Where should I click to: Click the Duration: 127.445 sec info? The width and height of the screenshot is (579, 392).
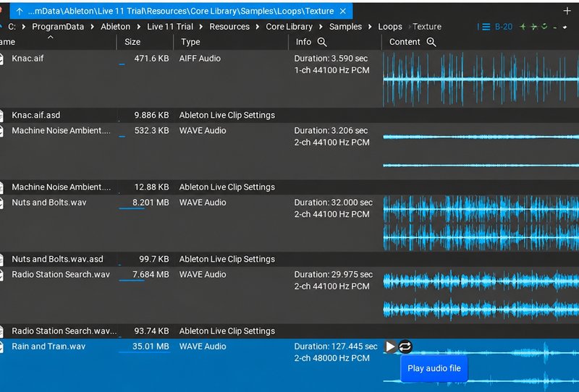(336, 346)
